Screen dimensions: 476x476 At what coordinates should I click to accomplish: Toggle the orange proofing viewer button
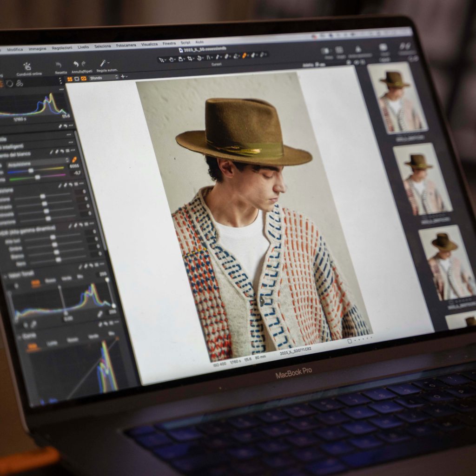pos(84,79)
